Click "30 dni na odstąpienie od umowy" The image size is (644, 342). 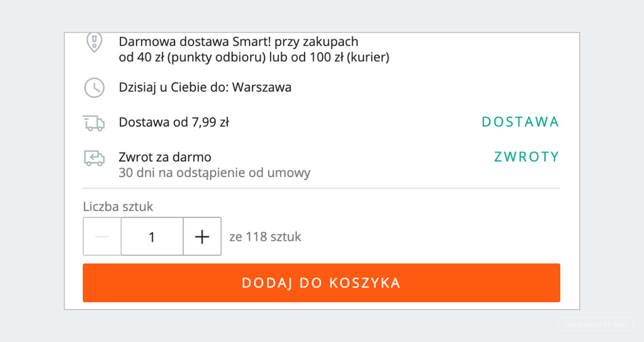click(x=215, y=173)
